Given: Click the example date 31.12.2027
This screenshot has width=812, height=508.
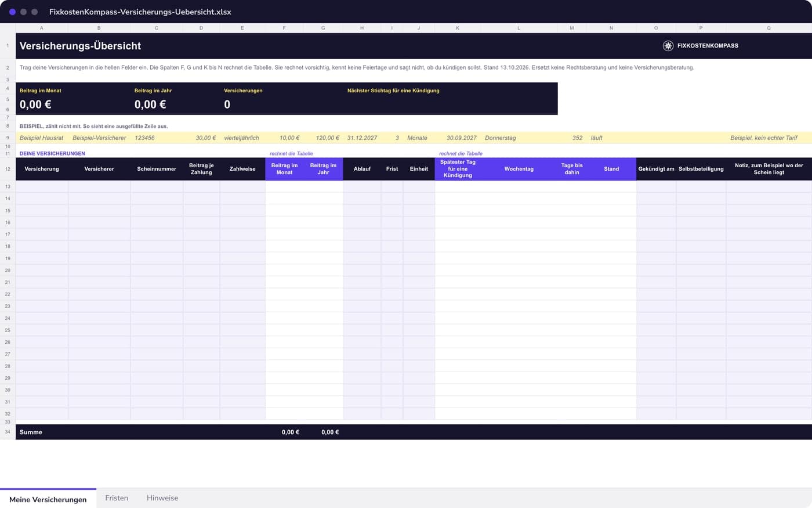Looking at the screenshot, I should (362, 138).
